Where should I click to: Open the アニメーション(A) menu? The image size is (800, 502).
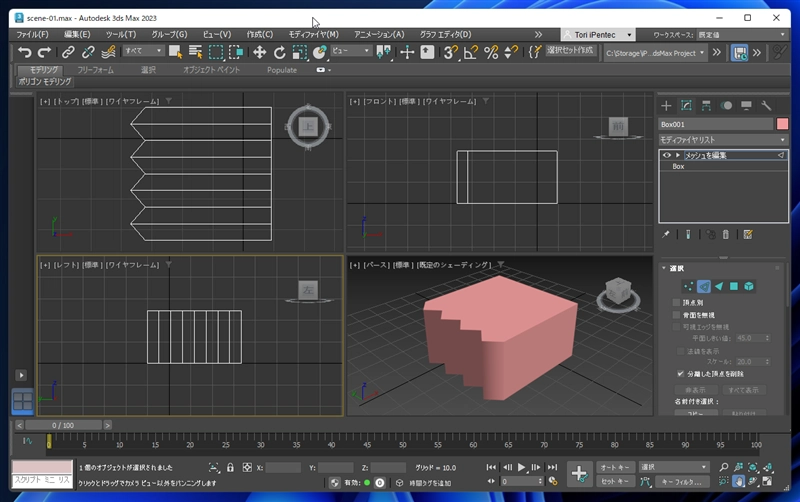point(379,34)
